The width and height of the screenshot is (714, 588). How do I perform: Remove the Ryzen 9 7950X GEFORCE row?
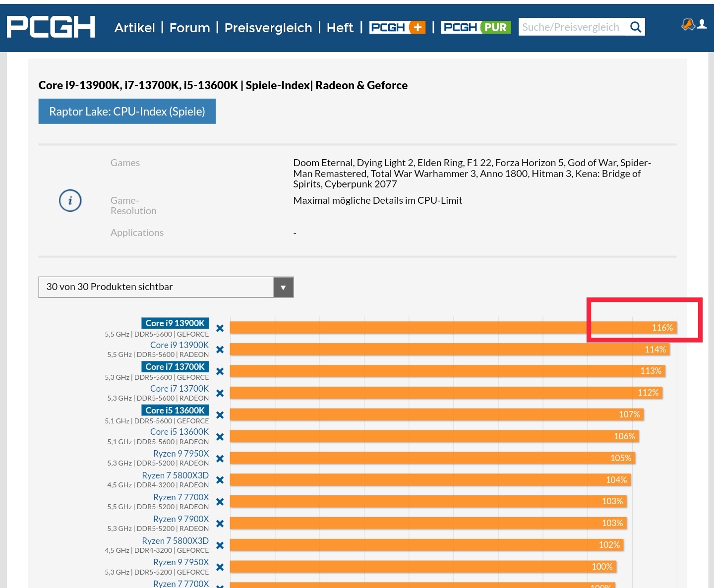coord(220,567)
